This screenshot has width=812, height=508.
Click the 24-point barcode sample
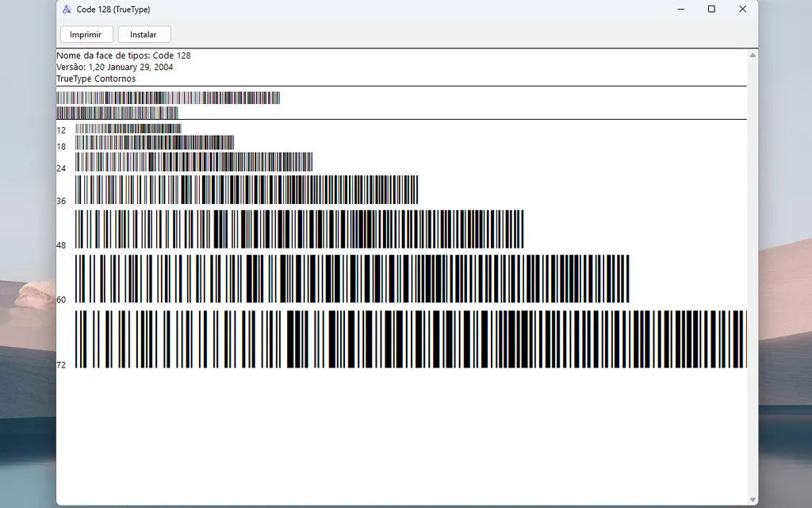coord(193,162)
